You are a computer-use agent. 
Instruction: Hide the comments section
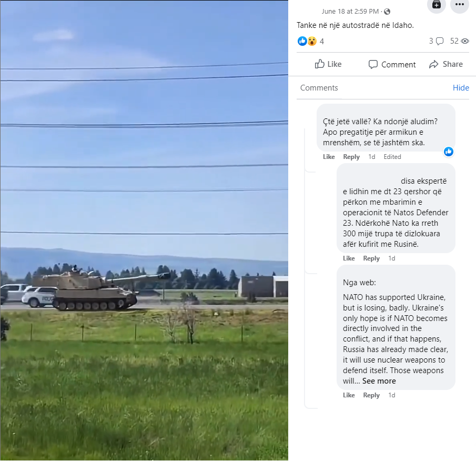pyautogui.click(x=461, y=88)
